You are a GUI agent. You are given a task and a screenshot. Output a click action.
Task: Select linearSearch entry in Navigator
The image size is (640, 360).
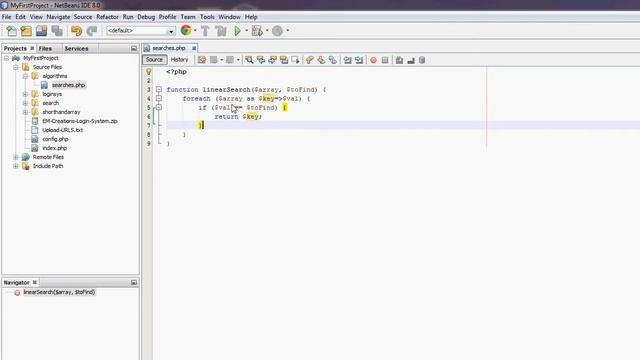pos(59,292)
